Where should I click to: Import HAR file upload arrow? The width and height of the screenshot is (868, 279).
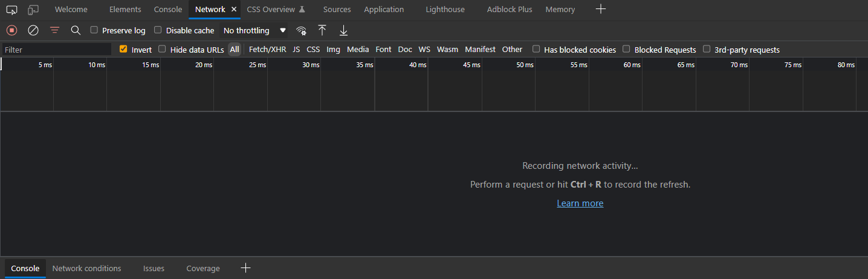tap(322, 30)
